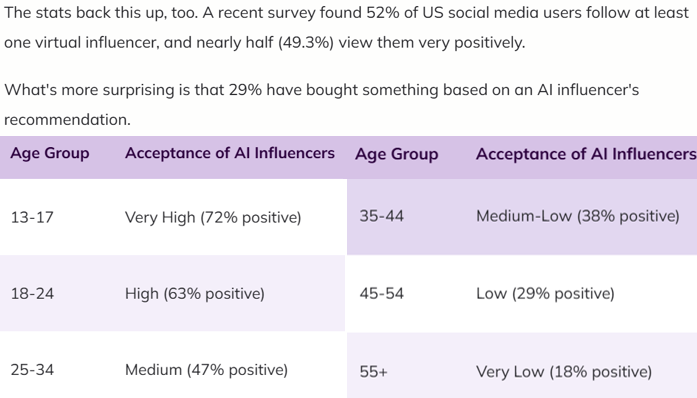Click the word 'recommendation.' in the paragraph
Viewport: 697px width, 398px height.
tap(67, 120)
